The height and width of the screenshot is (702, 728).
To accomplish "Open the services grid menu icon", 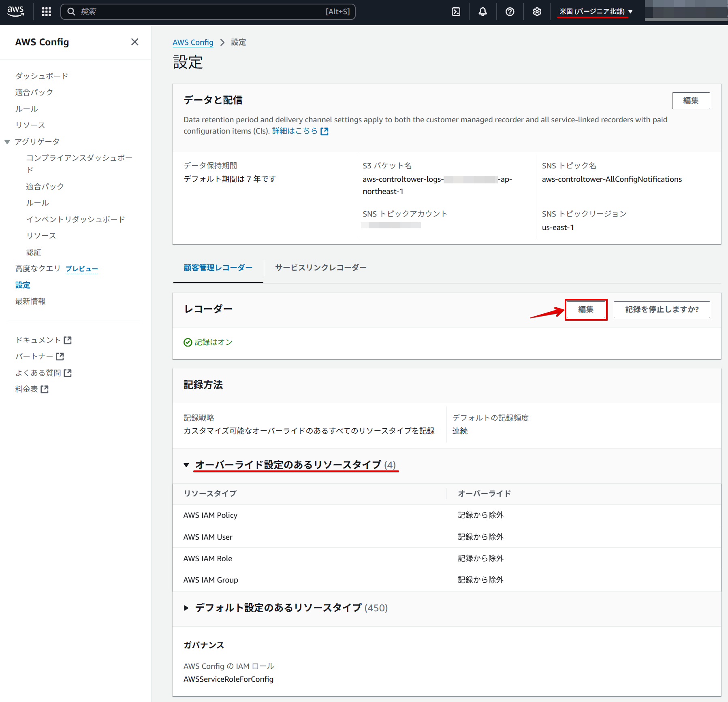I will click(47, 12).
